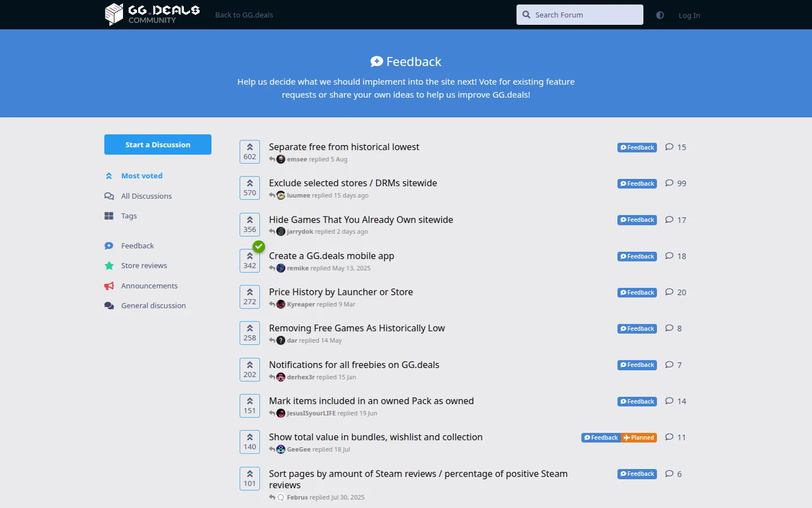Open General discussion in sidebar
812x508 pixels.
tap(153, 305)
